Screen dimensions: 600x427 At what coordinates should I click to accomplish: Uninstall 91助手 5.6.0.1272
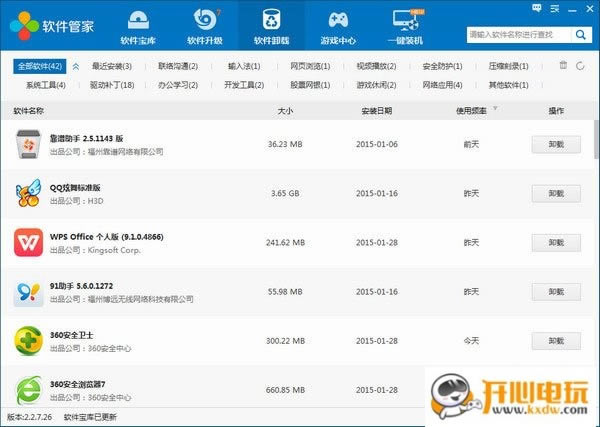(556, 292)
